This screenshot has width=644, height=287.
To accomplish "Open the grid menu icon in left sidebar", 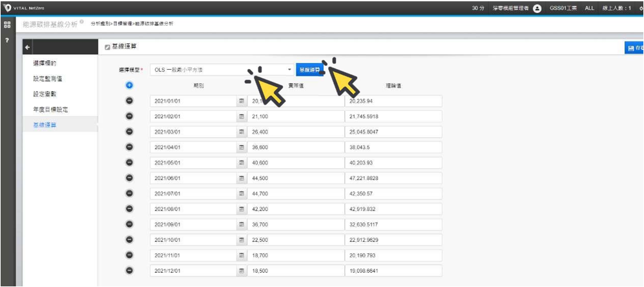I will tap(7, 25).
